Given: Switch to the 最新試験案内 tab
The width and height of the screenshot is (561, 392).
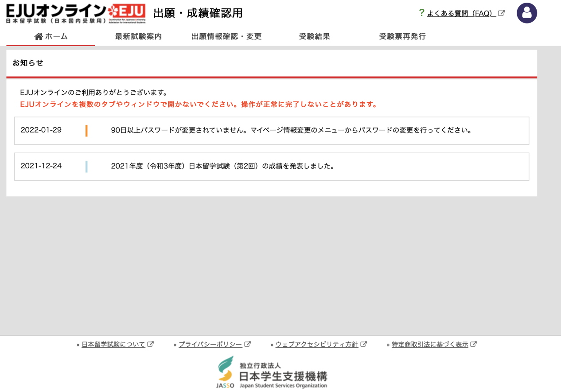Looking at the screenshot, I should pyautogui.click(x=139, y=36).
